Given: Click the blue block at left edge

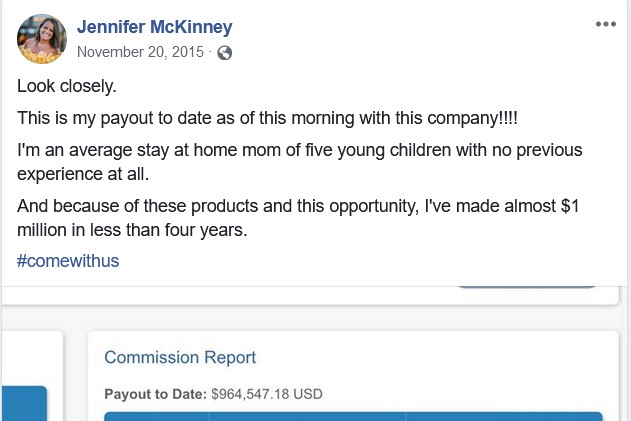Looking at the screenshot, I should tap(24, 403).
